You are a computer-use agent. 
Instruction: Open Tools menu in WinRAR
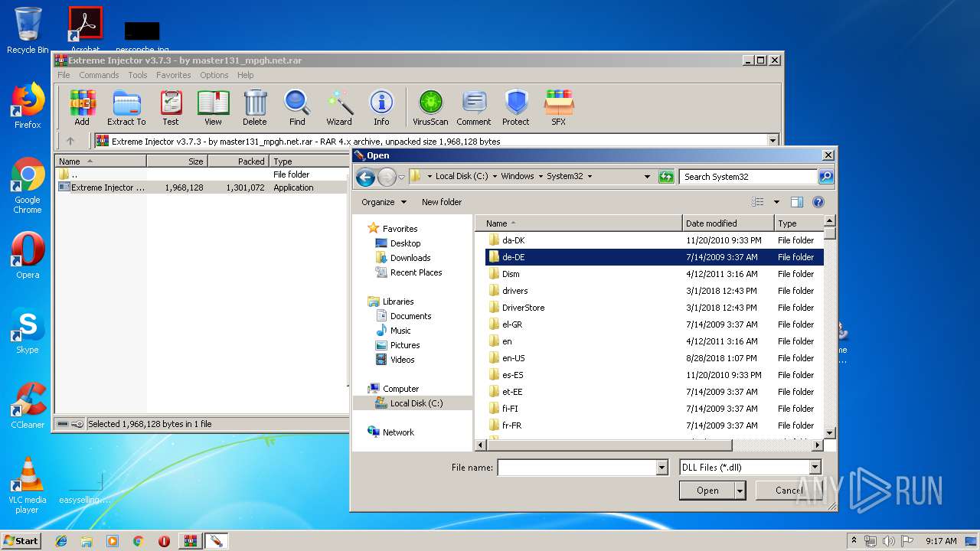[x=138, y=75]
